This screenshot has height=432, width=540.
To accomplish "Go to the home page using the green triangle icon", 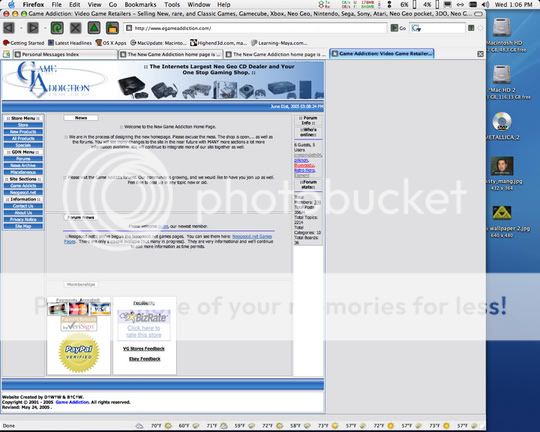I will point(94,28).
